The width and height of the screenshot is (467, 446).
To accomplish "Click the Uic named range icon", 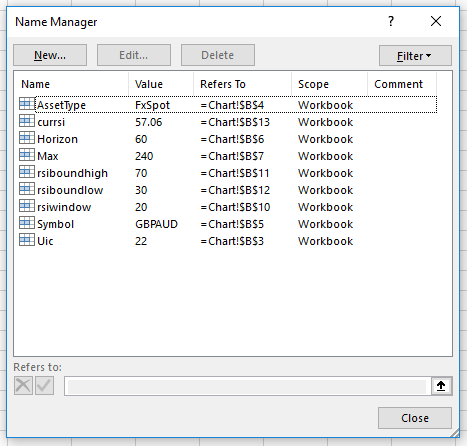I will click(27, 240).
